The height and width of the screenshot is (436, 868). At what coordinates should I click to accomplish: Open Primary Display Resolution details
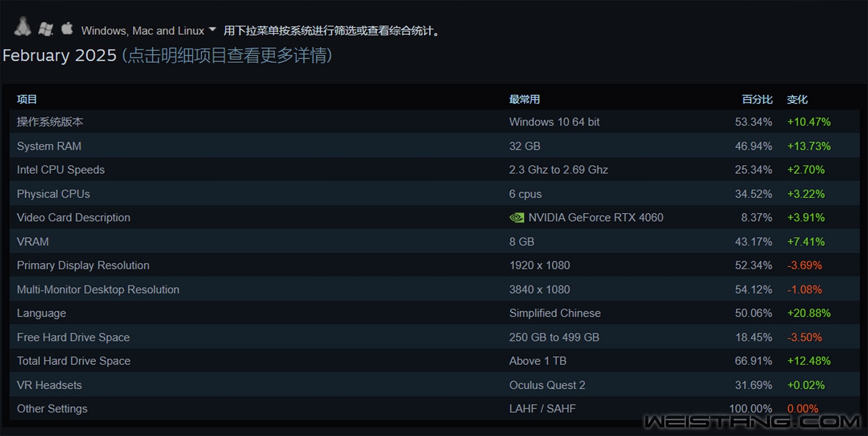[435, 265]
